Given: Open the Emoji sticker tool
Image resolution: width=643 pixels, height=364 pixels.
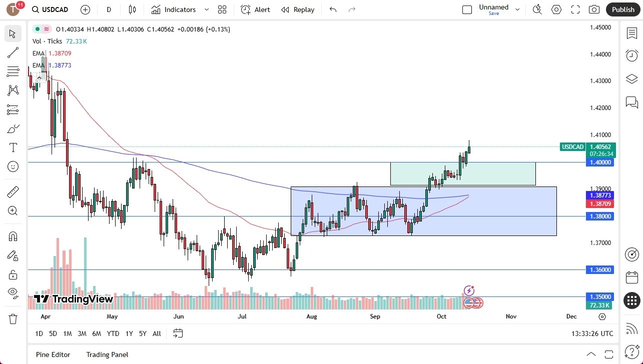Looking at the screenshot, I should click(x=13, y=166).
